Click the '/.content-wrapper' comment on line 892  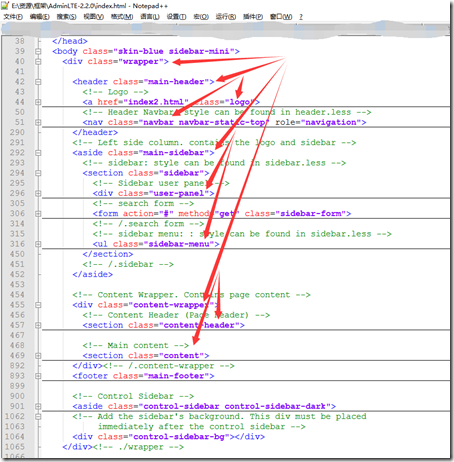[x=168, y=366]
